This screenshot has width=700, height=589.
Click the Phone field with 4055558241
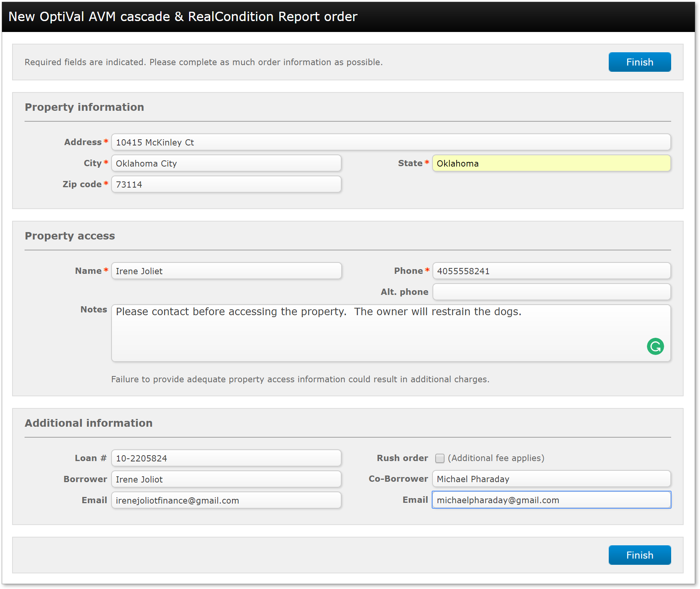coord(551,271)
